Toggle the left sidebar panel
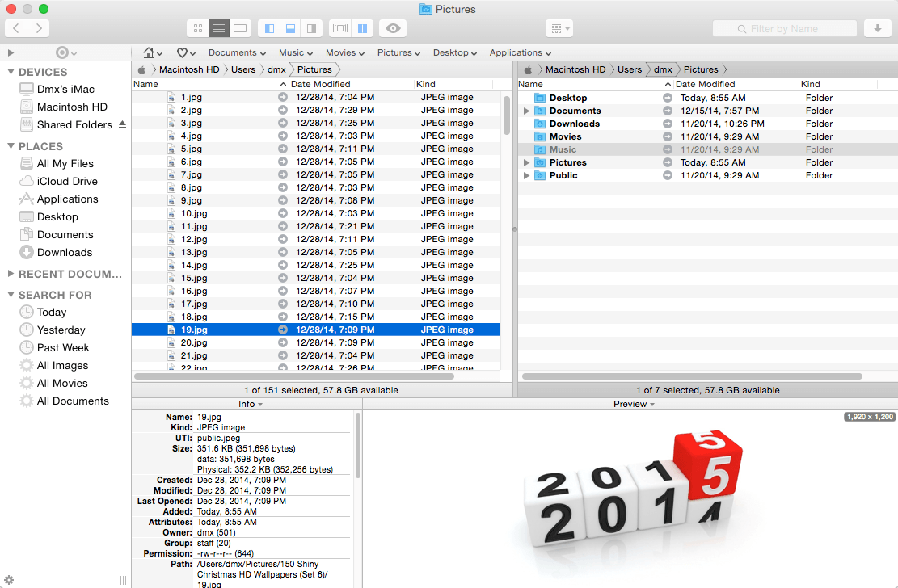Screen dimensions: 898x588 [x=269, y=28]
